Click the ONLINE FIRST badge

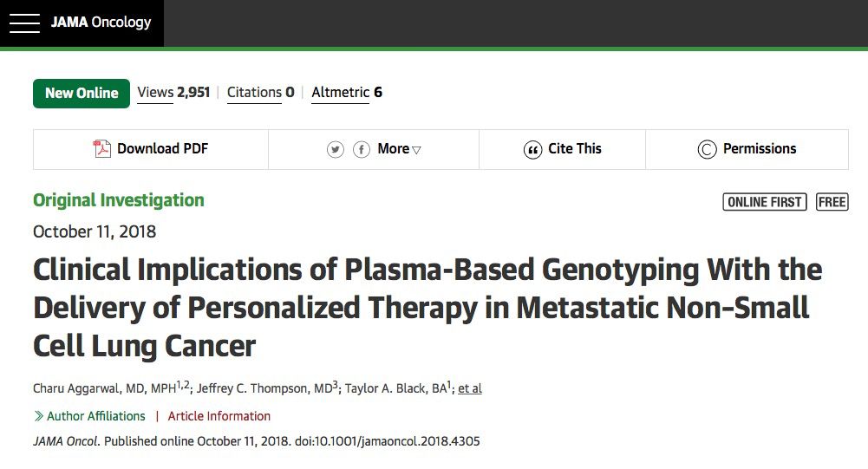click(x=764, y=202)
